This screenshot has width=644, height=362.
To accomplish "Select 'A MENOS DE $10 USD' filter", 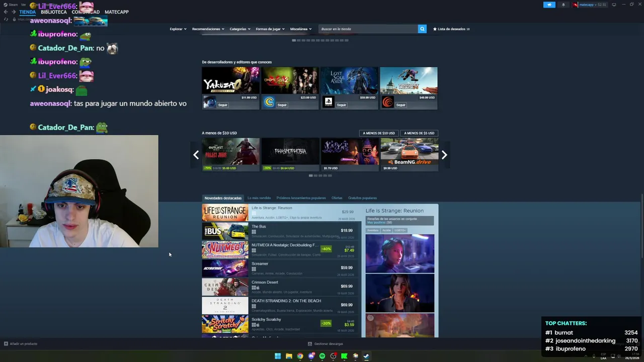I will click(378, 133).
